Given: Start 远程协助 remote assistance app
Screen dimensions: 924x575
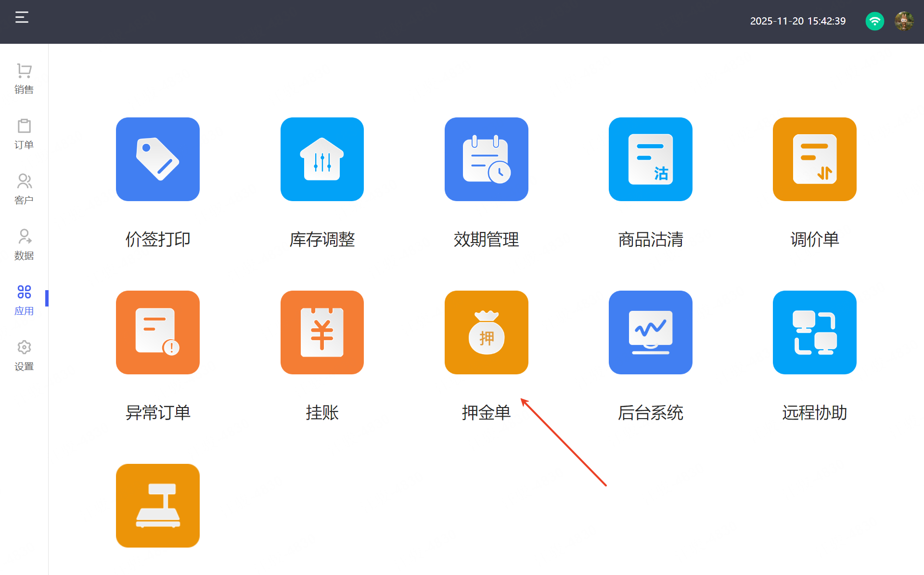Looking at the screenshot, I should coord(814,332).
